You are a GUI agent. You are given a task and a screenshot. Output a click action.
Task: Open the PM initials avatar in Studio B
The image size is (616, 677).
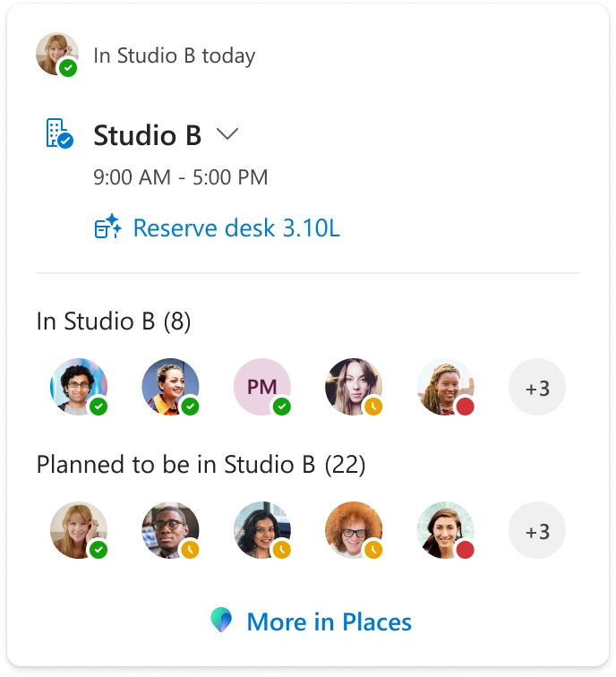pos(262,387)
